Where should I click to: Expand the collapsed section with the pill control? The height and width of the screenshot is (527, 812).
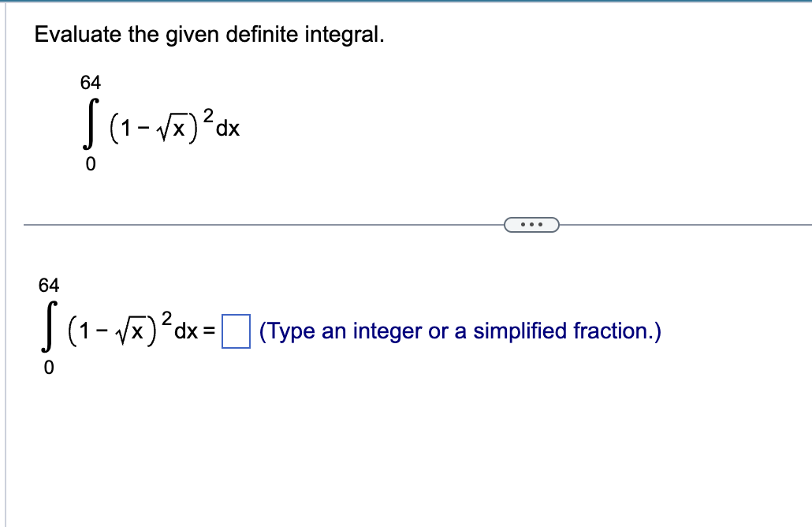click(532, 225)
